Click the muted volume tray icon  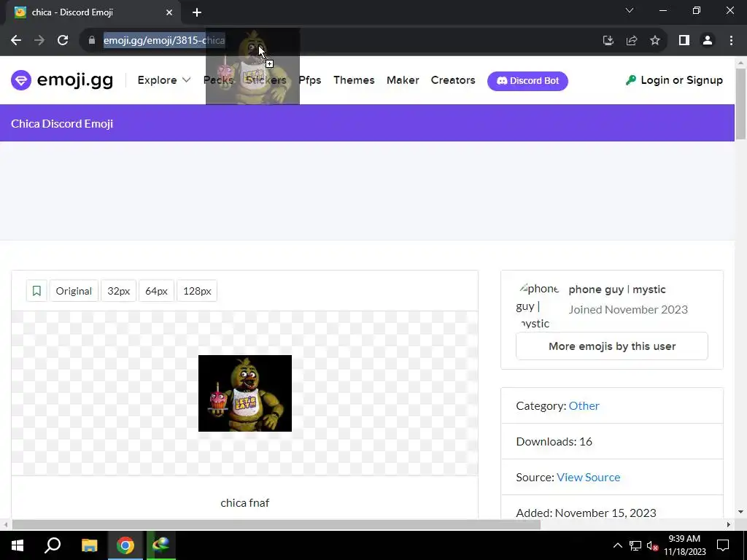pos(652,545)
